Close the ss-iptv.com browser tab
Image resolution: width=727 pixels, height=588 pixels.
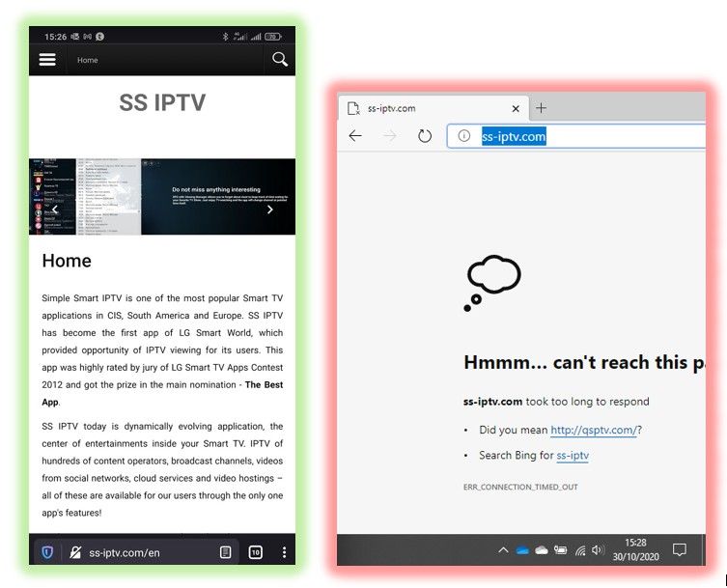point(516,109)
